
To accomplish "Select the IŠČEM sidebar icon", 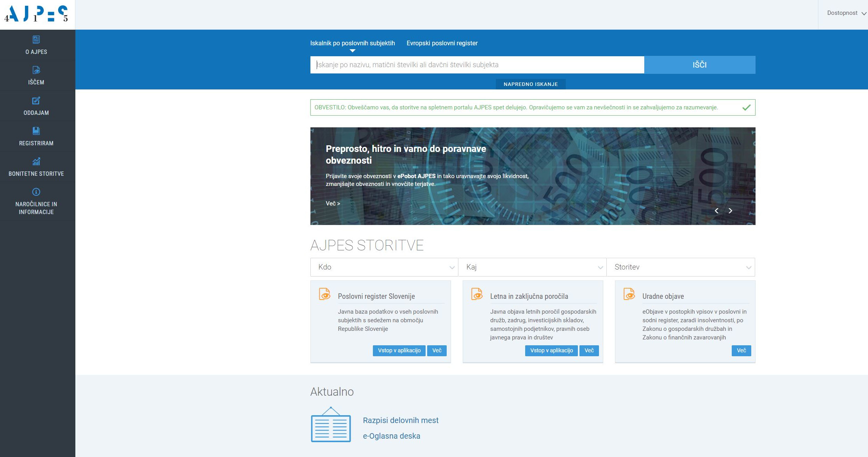I will click(x=36, y=70).
